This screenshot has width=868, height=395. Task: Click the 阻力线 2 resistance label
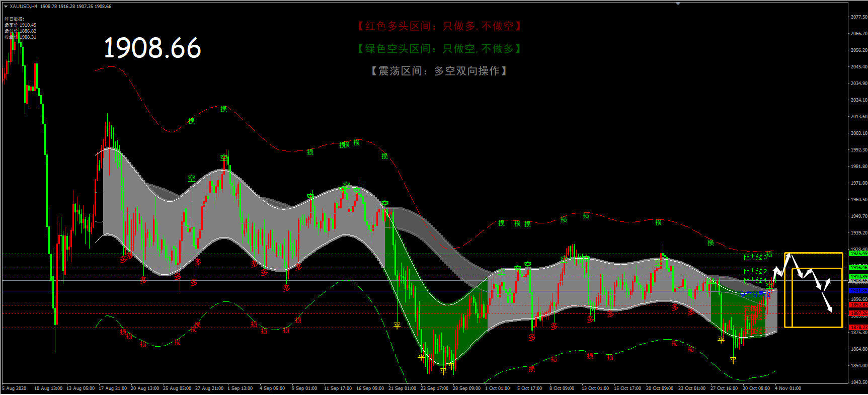point(755,271)
